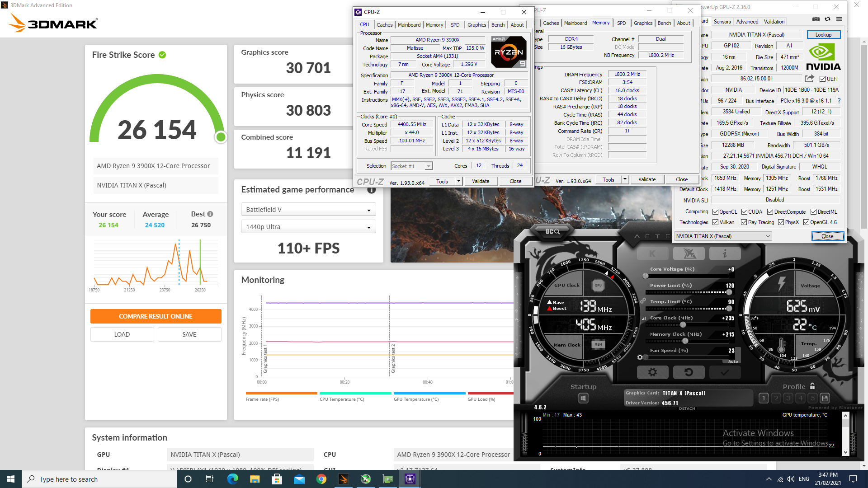This screenshot has width=868, height=488.
Task: Switch to GPU-Z Advanced tab
Action: coord(747,22)
